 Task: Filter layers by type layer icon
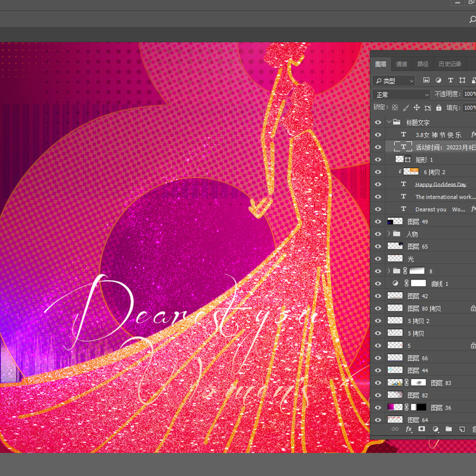tap(450, 80)
